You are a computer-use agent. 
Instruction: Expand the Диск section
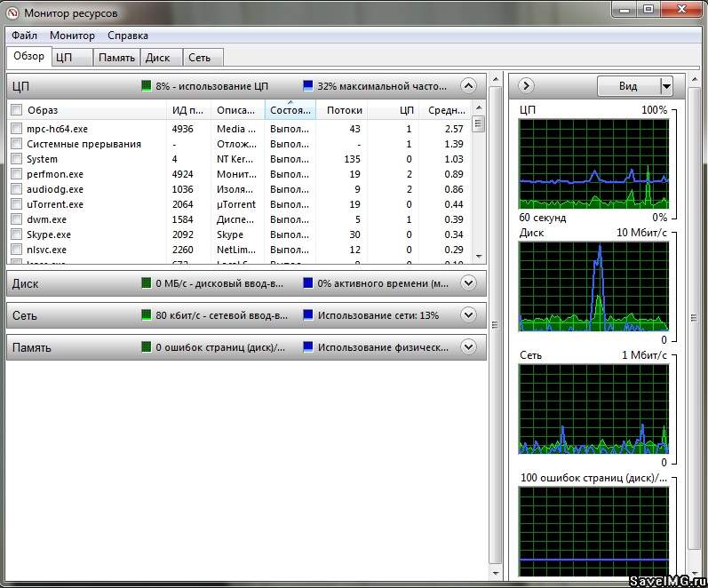[x=468, y=283]
